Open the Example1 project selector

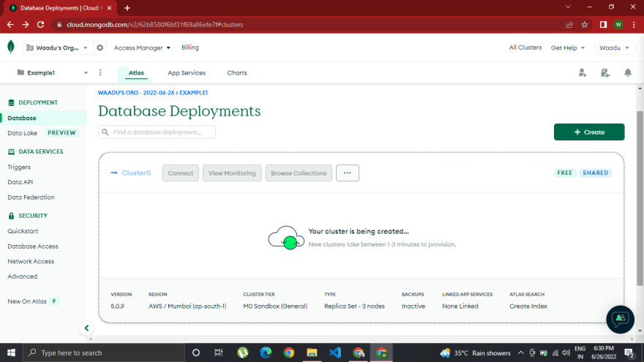(52, 72)
